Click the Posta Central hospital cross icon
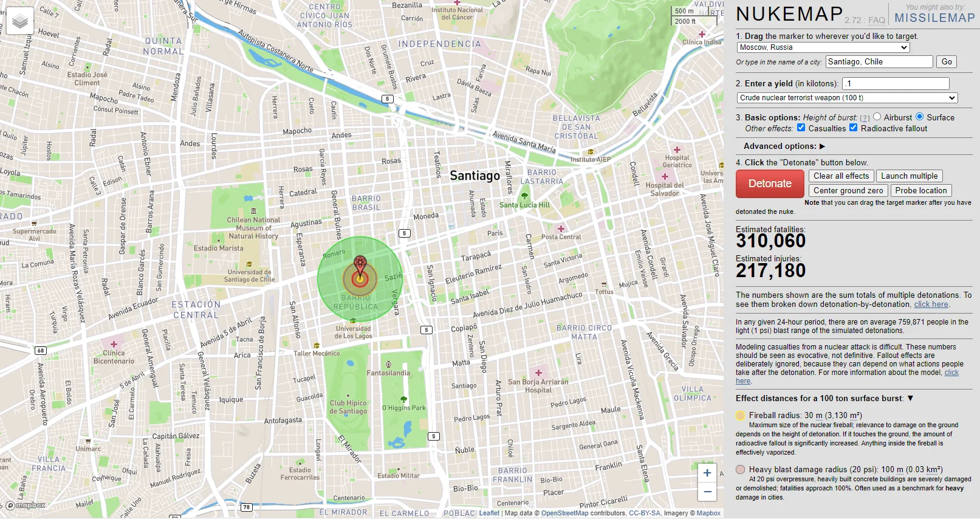Viewport: 980px width, 519px height. point(561,229)
